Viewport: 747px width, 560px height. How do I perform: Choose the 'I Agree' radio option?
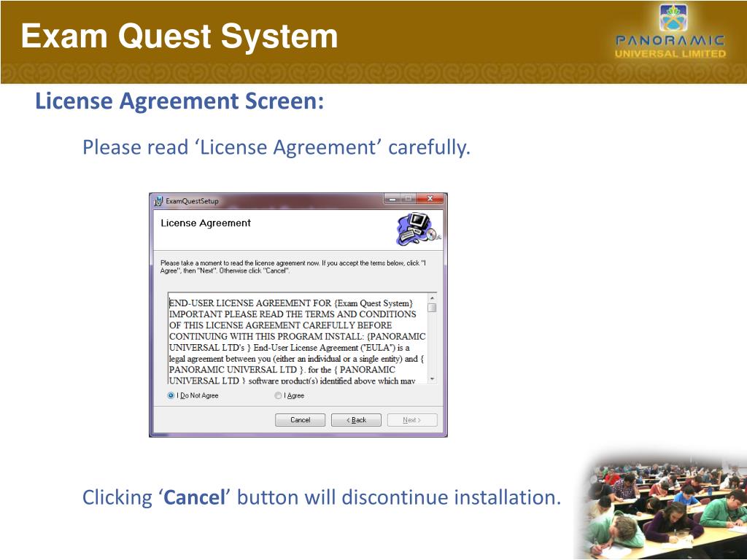(278, 395)
